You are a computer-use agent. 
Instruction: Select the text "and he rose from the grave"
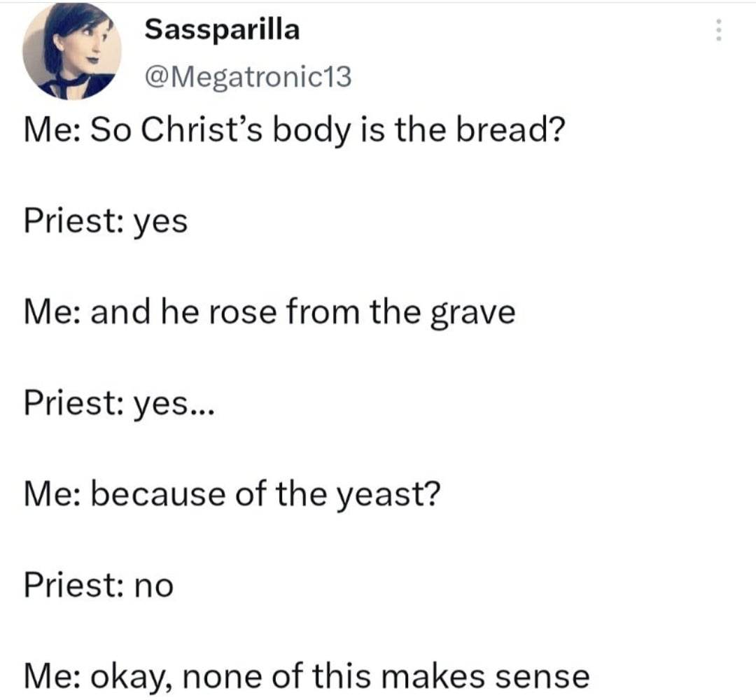pos(303,312)
